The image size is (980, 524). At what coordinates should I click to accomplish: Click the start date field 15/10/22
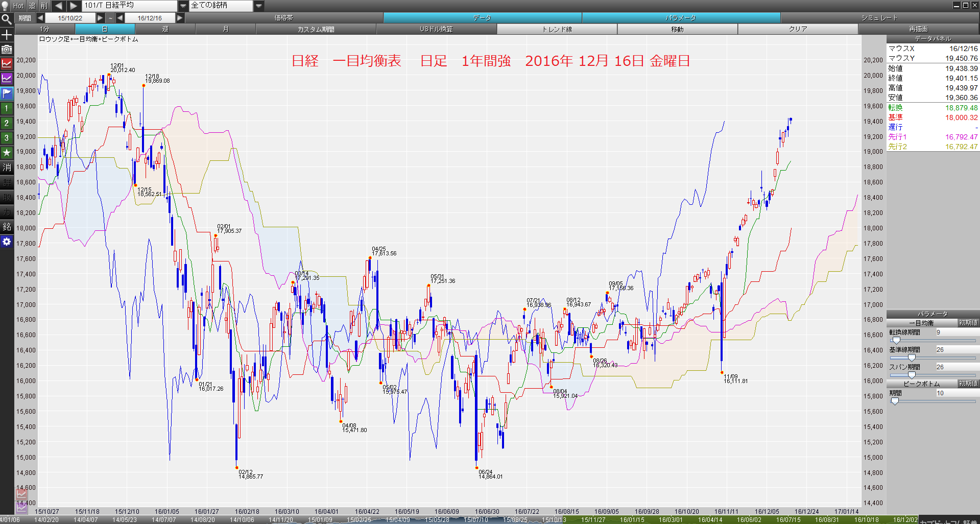pos(70,18)
